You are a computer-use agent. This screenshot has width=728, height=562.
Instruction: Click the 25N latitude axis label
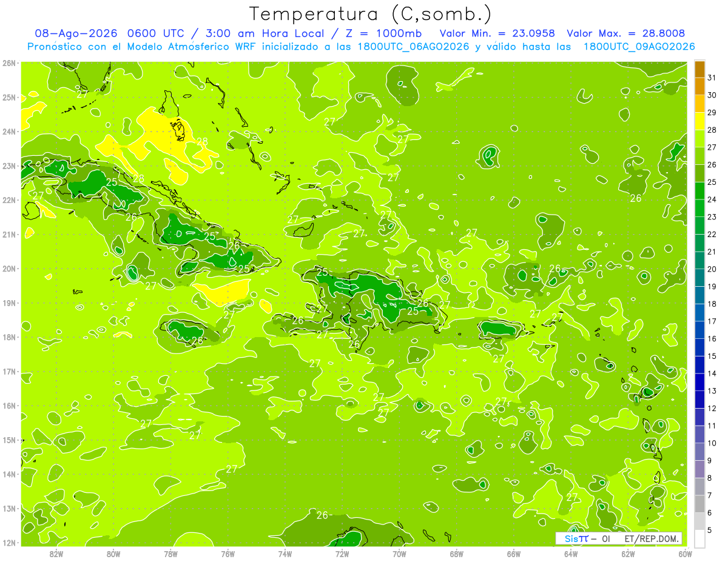pyautogui.click(x=9, y=97)
